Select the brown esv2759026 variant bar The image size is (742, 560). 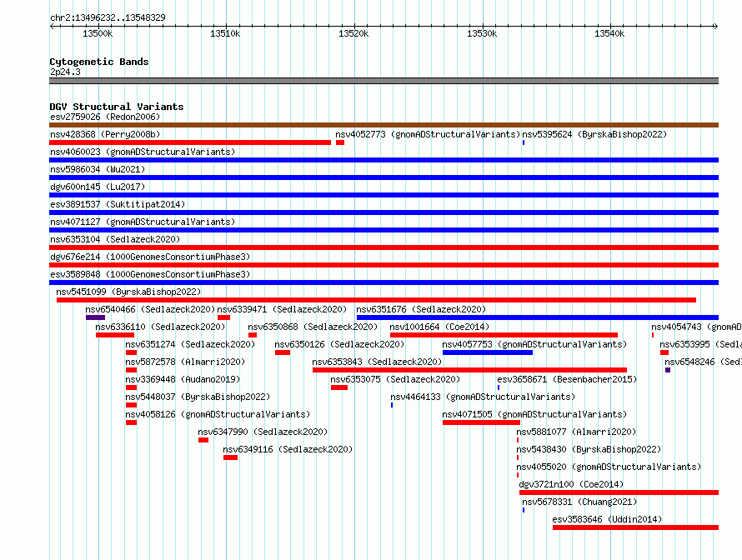click(384, 125)
